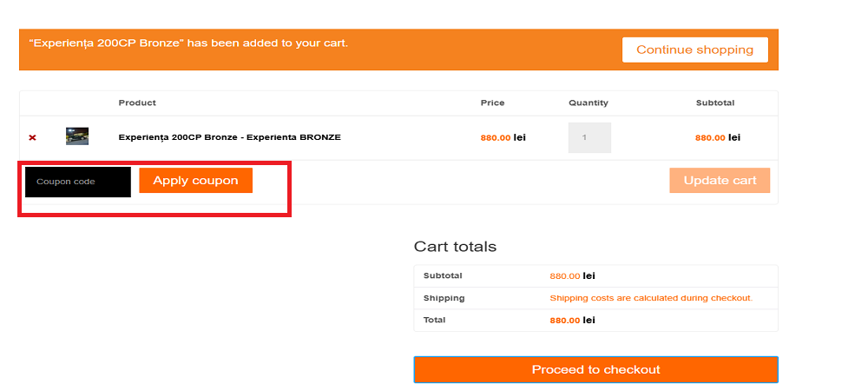868x391 pixels.
Task: Click into the Coupon code field
Action: click(x=78, y=182)
